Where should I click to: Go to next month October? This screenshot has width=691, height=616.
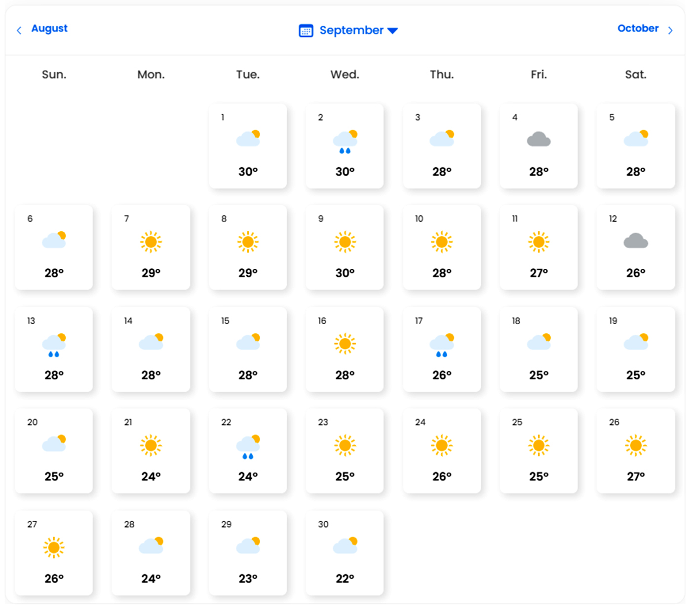[x=638, y=29]
